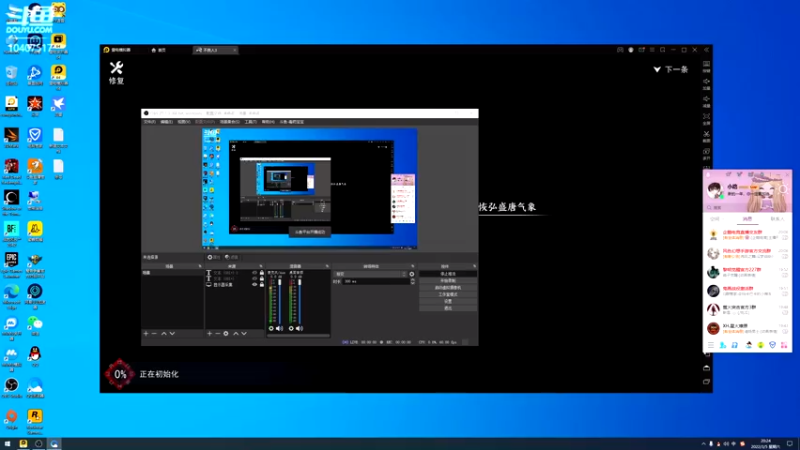
Task: Click OBS 退出 exit button
Action: [x=448, y=308]
